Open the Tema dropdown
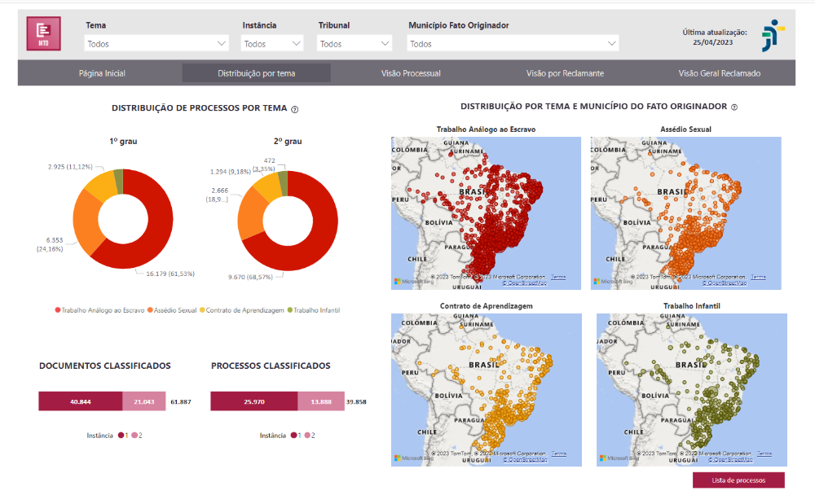Screen dimensions: 815x504 [155, 42]
